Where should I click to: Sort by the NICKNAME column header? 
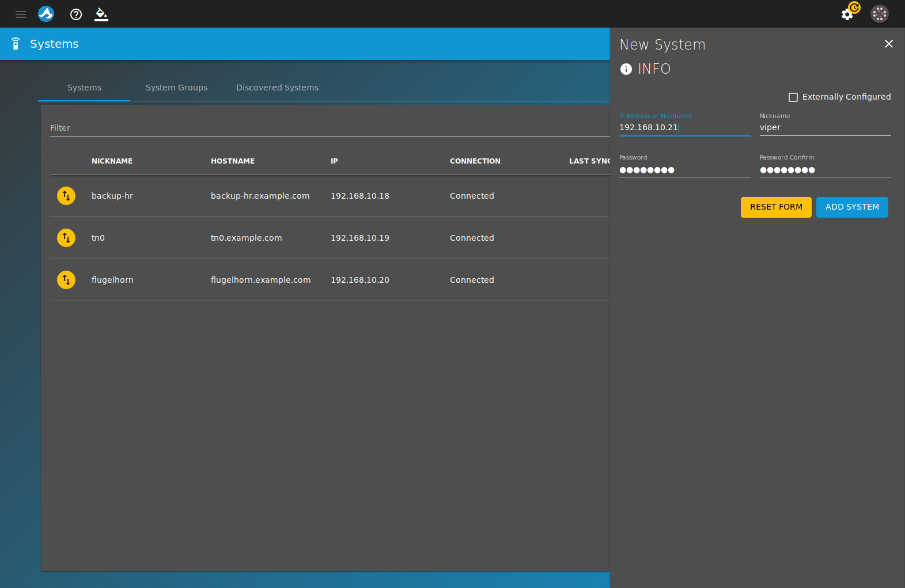pos(112,161)
